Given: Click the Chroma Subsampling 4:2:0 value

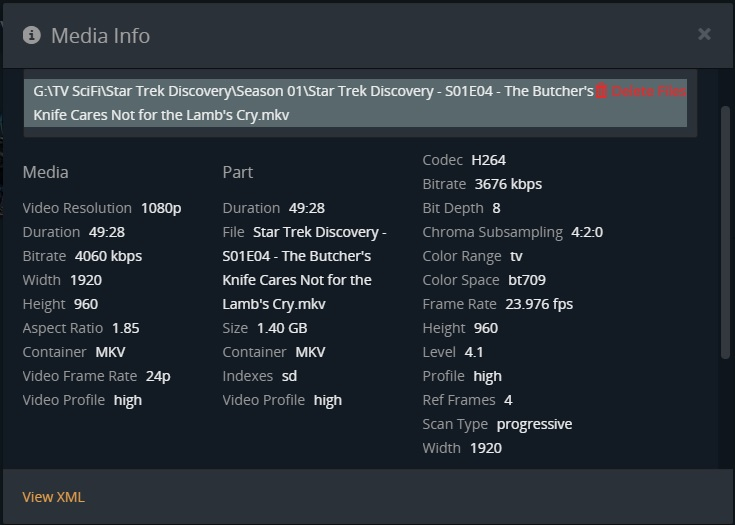Looking at the screenshot, I should click(587, 232).
